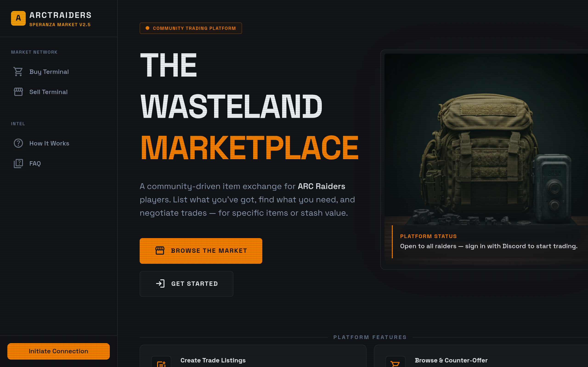Select the Sell Terminal storefront icon
Screen dimensions: 588x367
[18, 92]
